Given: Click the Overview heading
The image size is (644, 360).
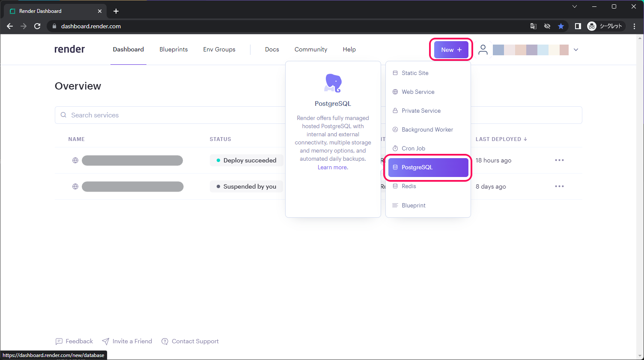Looking at the screenshot, I should coord(78,86).
